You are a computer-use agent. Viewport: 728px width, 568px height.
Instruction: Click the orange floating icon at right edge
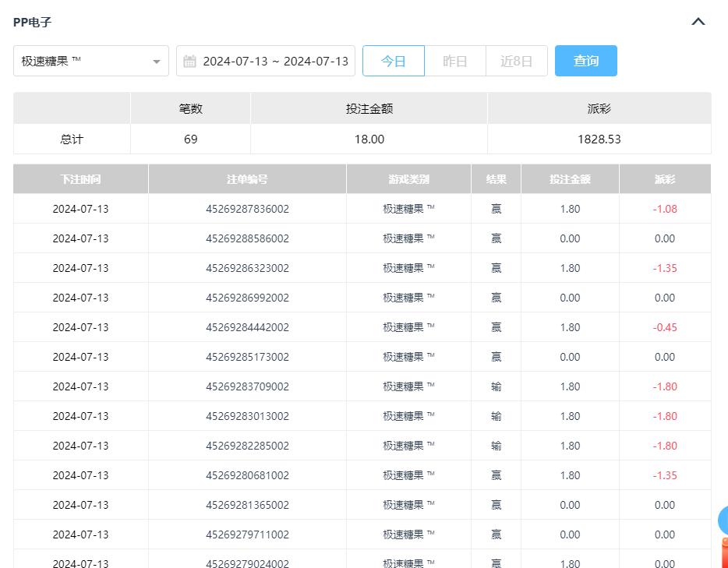pos(723,552)
